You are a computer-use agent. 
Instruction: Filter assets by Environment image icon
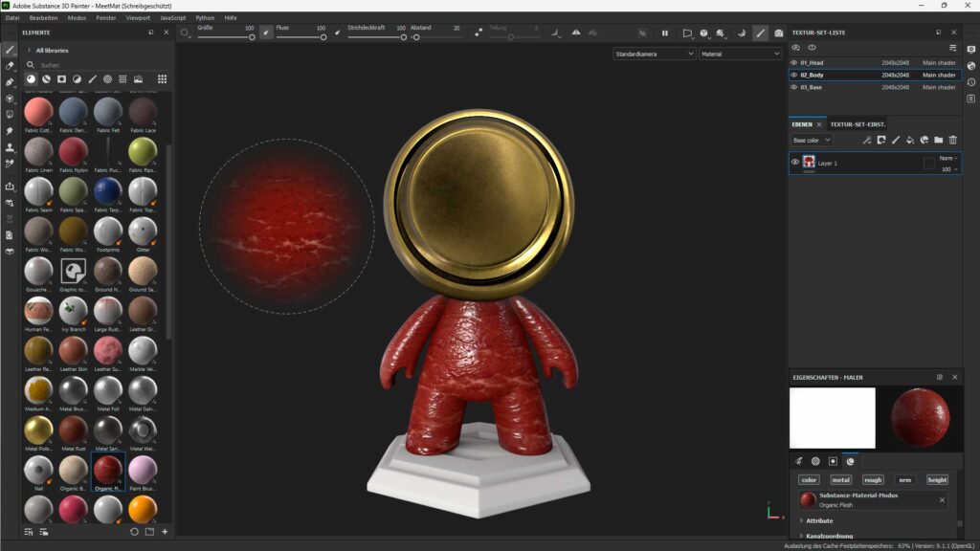pos(138,79)
